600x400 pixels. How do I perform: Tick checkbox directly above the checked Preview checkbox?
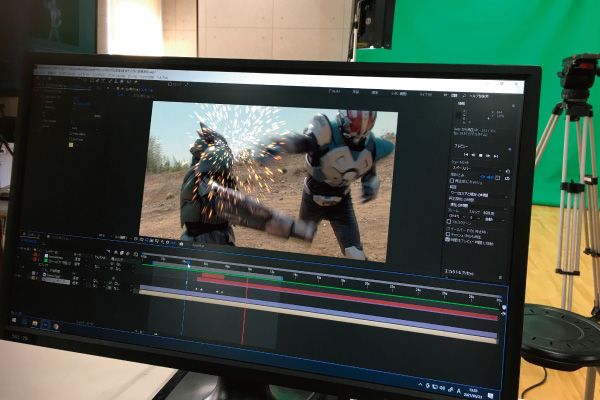pyautogui.click(x=448, y=234)
